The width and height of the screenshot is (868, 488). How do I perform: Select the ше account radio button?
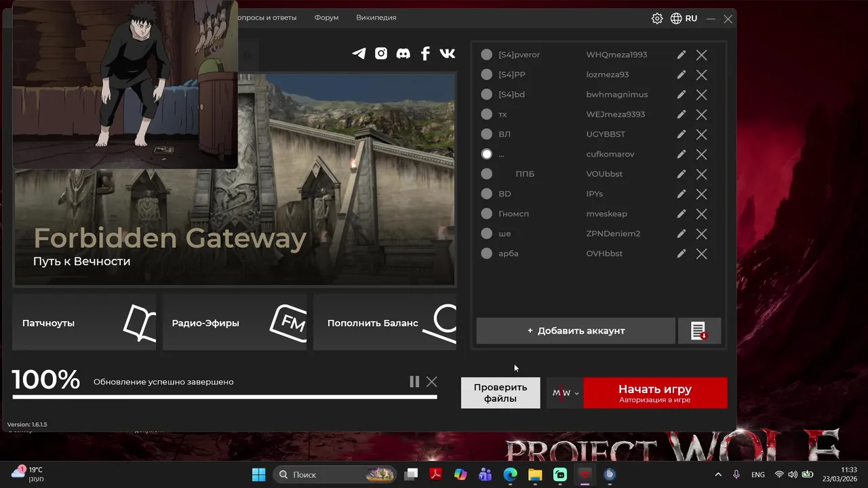point(486,234)
